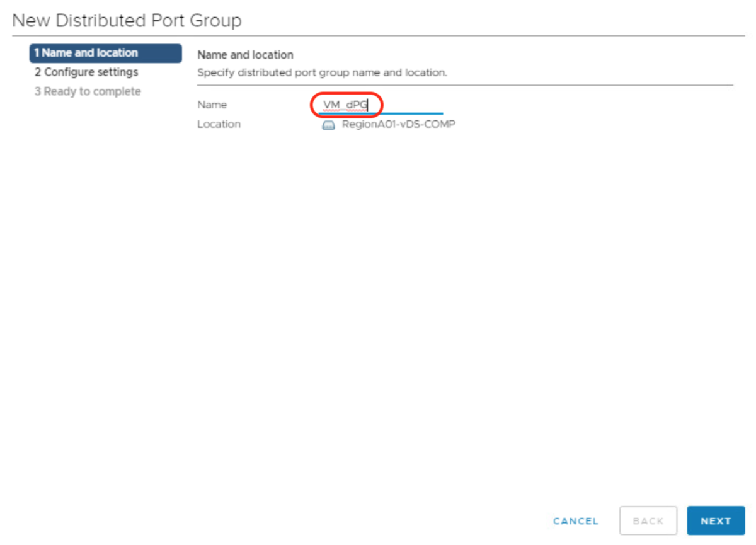
Task: Click the disabled BACK button
Action: click(x=648, y=521)
